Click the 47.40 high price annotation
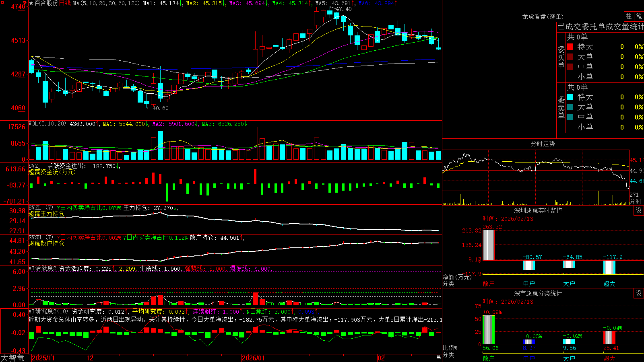The image size is (644, 362). click(x=343, y=9)
